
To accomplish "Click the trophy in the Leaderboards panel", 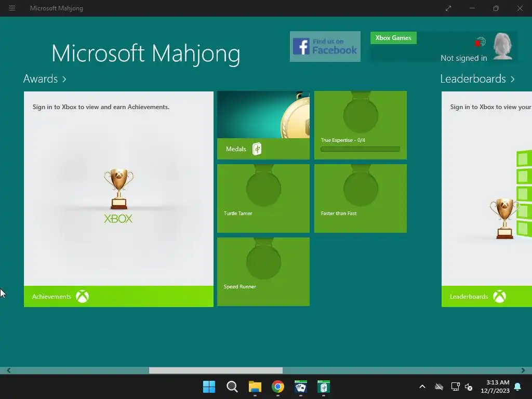I will (504, 219).
